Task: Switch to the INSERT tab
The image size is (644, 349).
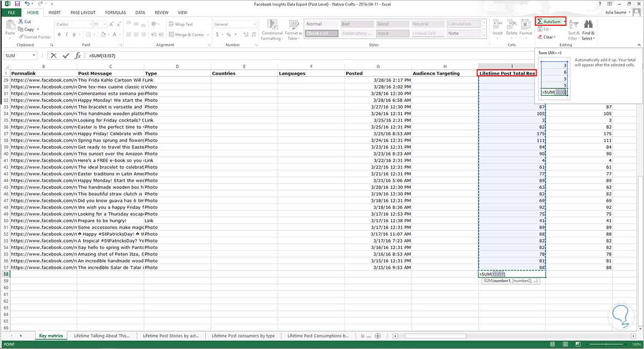Action: [x=54, y=12]
